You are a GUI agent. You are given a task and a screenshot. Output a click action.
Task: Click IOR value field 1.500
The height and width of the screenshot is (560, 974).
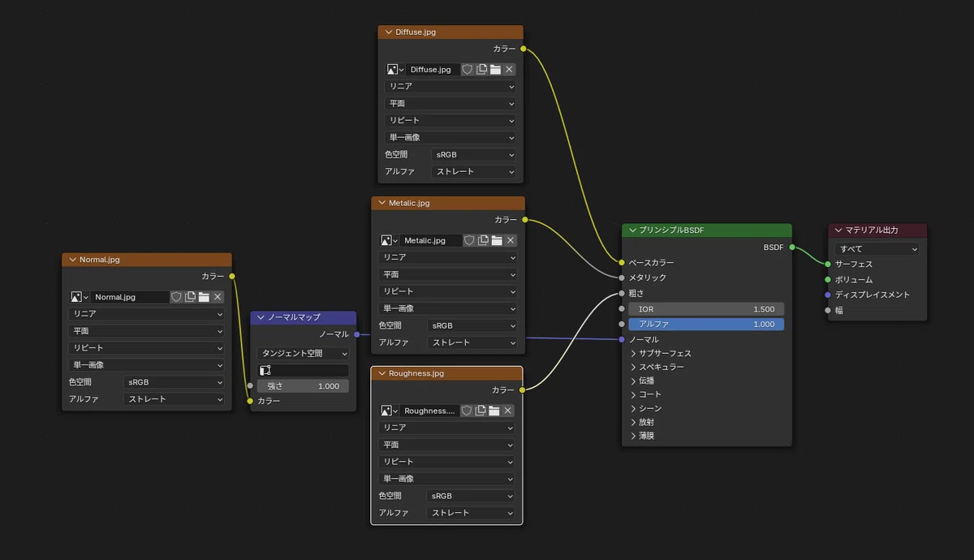pyautogui.click(x=706, y=309)
